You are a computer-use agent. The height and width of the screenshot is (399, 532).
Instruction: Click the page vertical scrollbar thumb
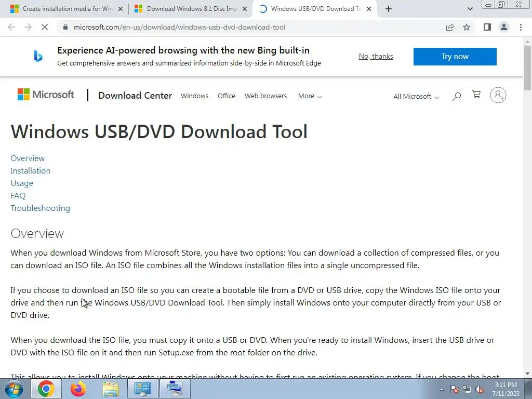click(528, 68)
